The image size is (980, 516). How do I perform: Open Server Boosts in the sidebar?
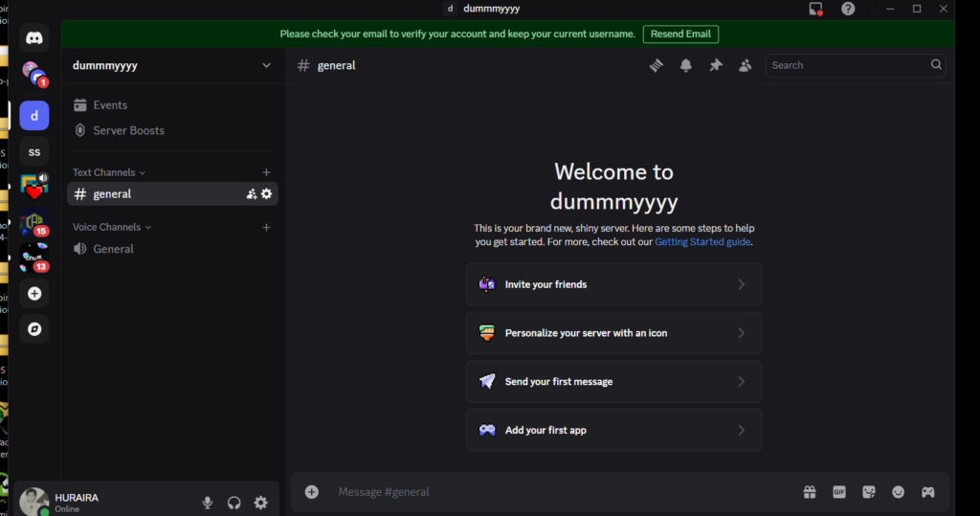(172, 130)
